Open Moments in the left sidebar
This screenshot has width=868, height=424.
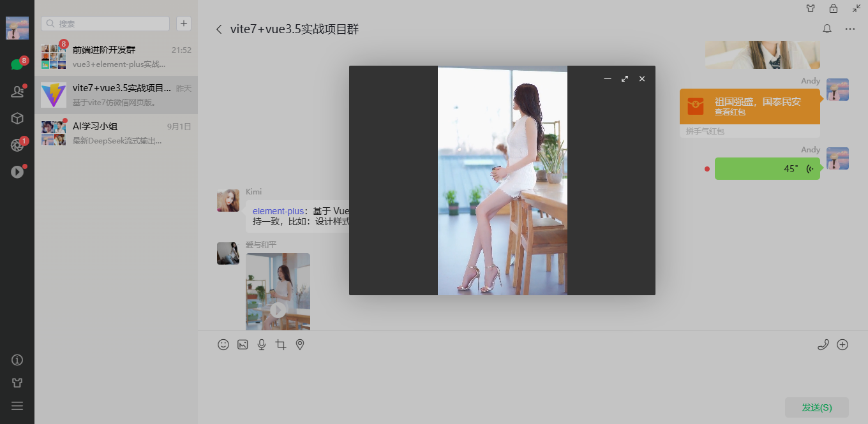coord(17,145)
